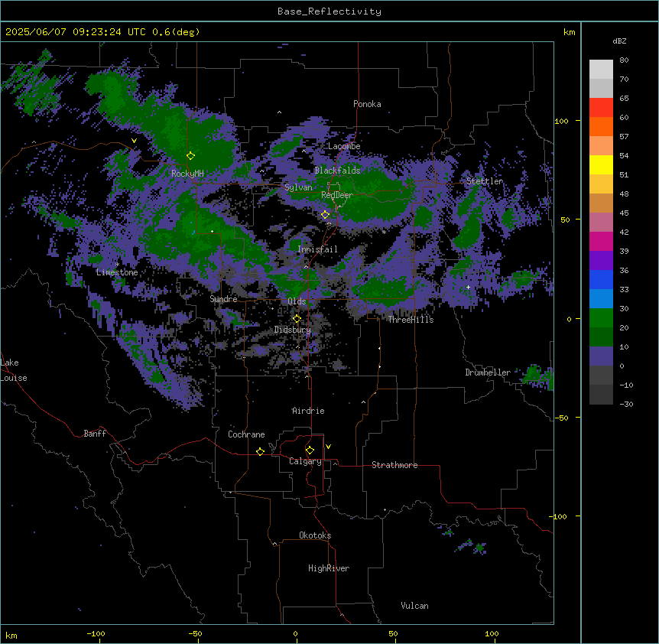Click the Calgary city label
This screenshot has height=644, width=659.
305,461
